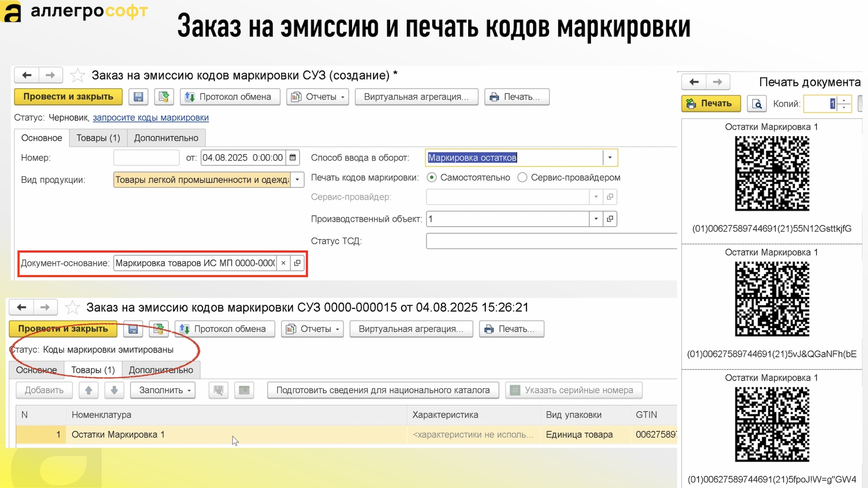Viewport: 868px width, 488px height.
Task: Click the Статус ТСД input field
Action: pyautogui.click(x=551, y=241)
